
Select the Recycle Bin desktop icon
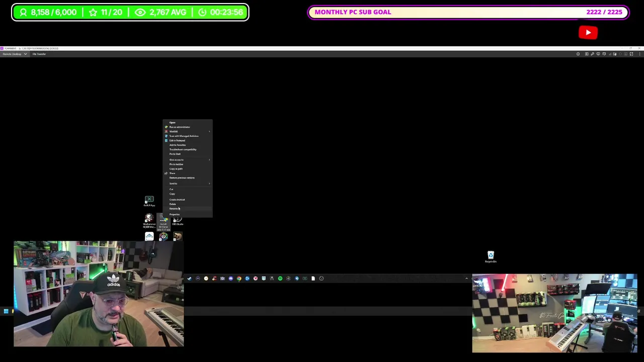[x=491, y=257]
